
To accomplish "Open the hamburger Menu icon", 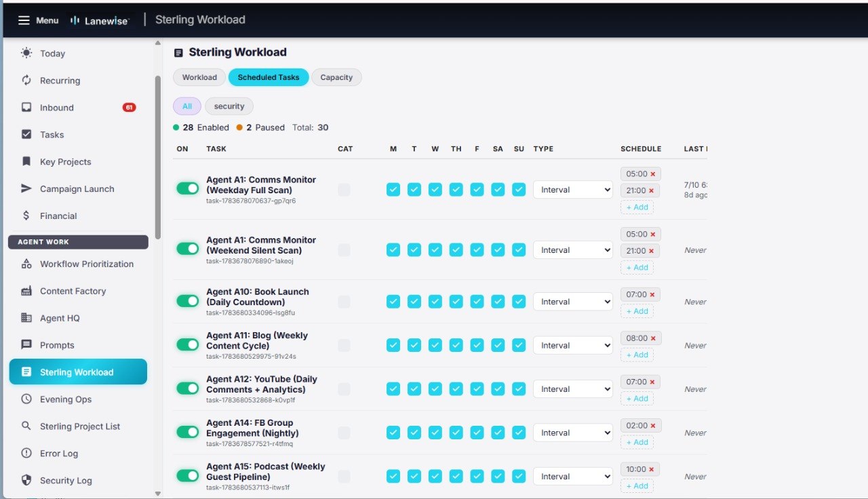I will tap(24, 20).
